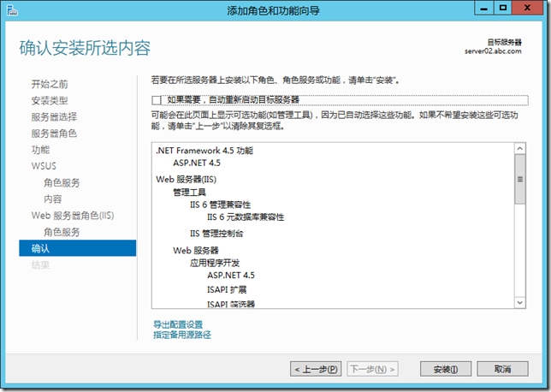Image resolution: width=551 pixels, height=392 pixels.
Task: Select ASP.NET 4.5 under .NET Framework
Action: (x=197, y=163)
